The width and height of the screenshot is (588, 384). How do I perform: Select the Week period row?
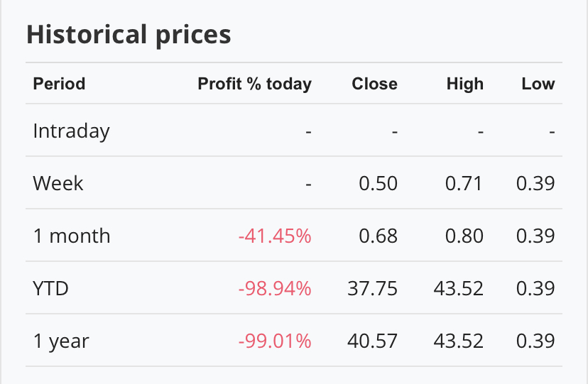tap(58, 183)
